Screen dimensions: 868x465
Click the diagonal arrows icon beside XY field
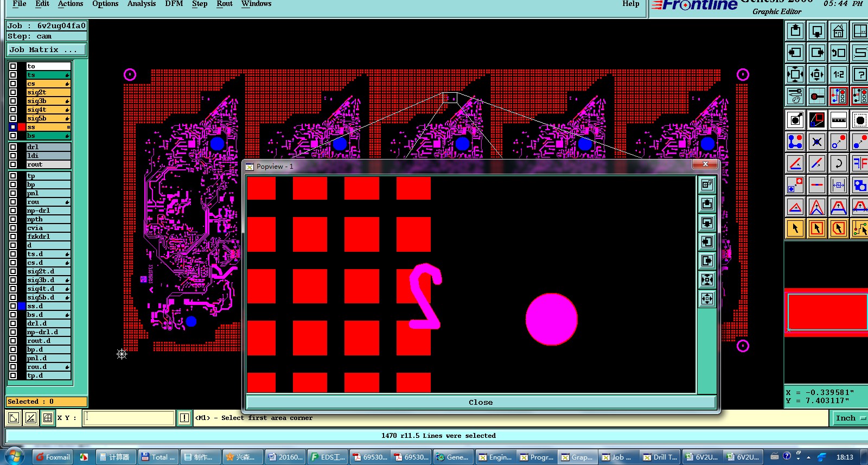pos(14,418)
